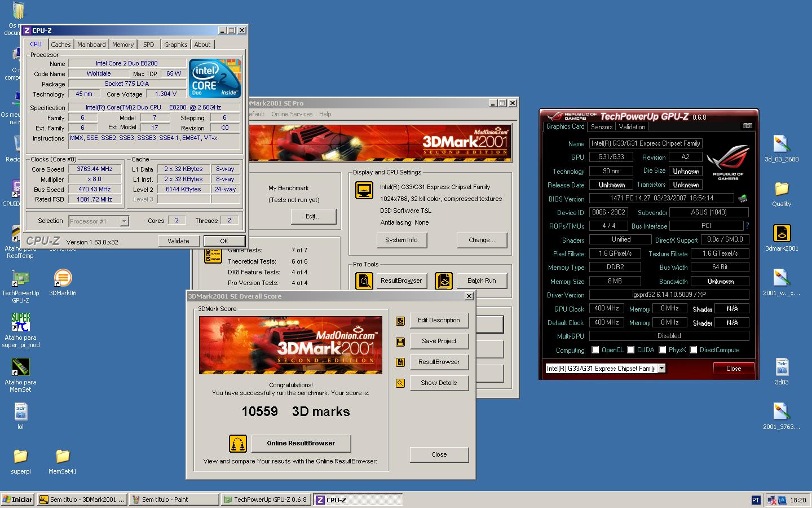Open the Online Services menu

coord(292,114)
